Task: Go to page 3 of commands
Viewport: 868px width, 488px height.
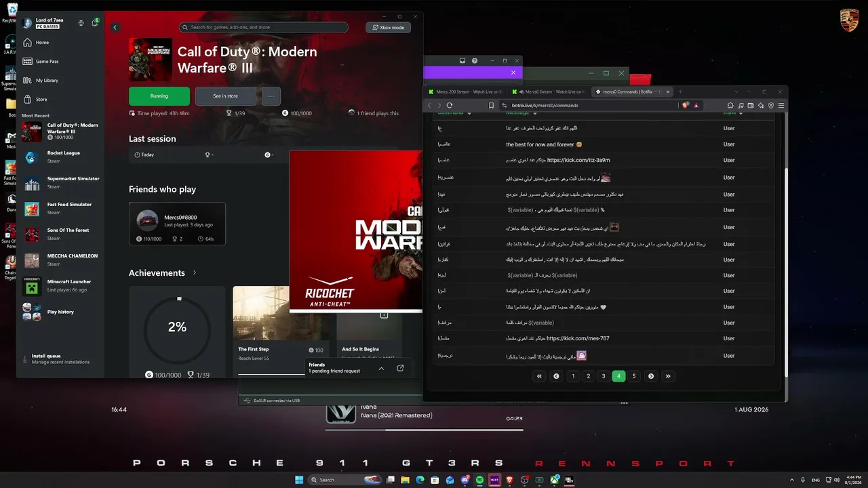Action: (604, 376)
